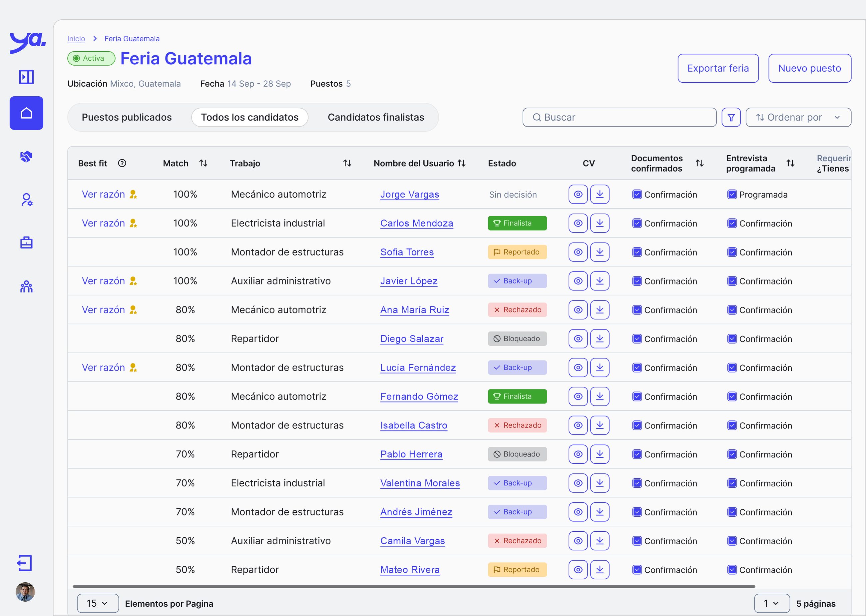Open Carlos Mendoza Finalista status badge
Image resolution: width=866 pixels, height=616 pixels.
coord(517,223)
